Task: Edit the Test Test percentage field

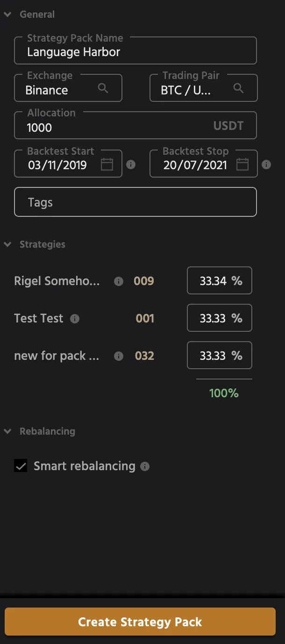Action: click(220, 318)
